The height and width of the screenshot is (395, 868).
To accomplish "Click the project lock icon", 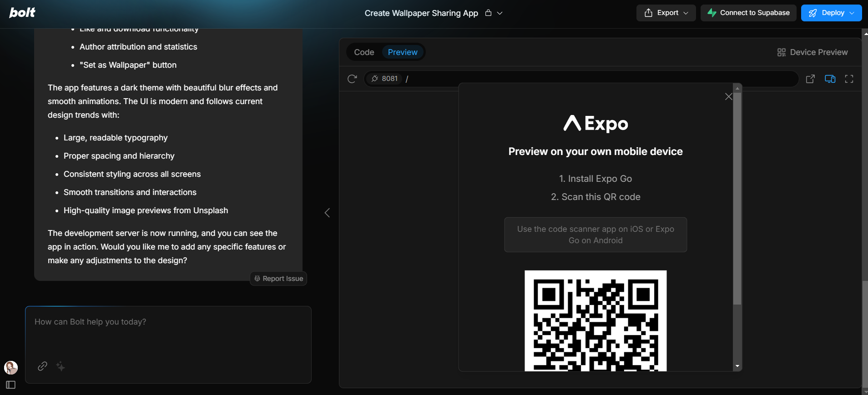I will tap(488, 13).
